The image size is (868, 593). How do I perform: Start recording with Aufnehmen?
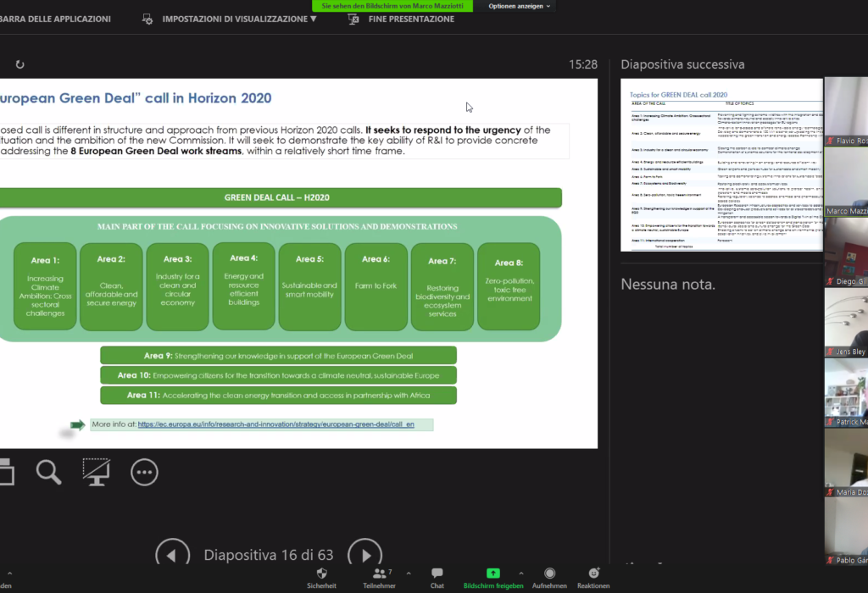tap(549, 574)
